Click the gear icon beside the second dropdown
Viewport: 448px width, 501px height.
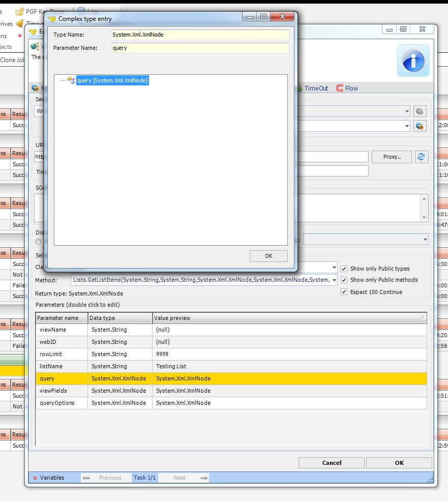(420, 126)
